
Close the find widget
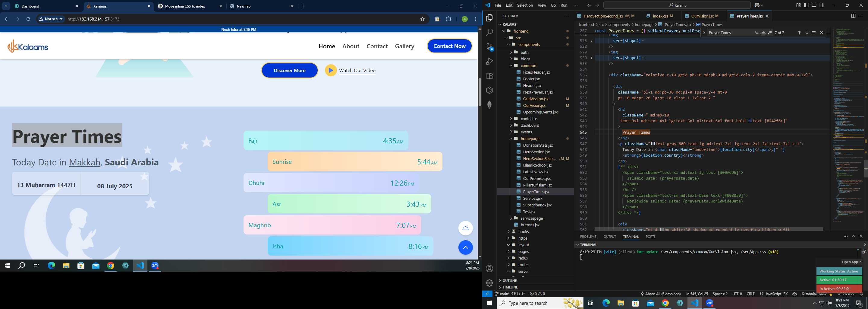822,33
